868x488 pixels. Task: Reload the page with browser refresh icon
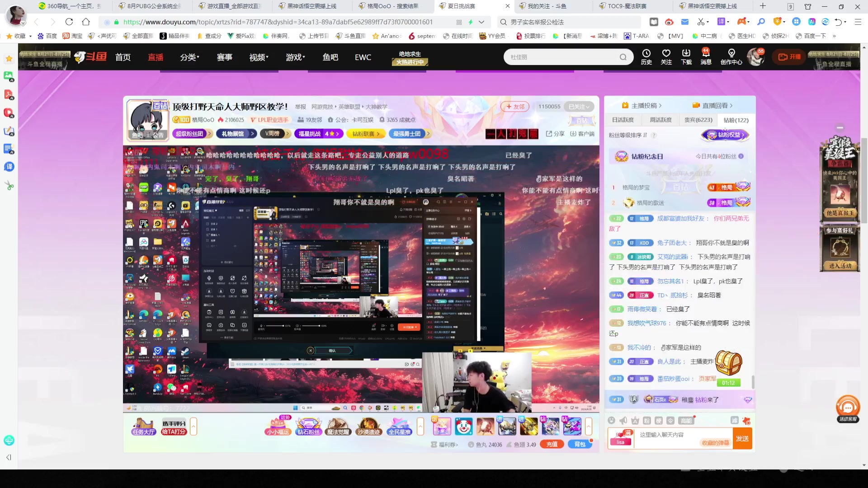coord(69,22)
